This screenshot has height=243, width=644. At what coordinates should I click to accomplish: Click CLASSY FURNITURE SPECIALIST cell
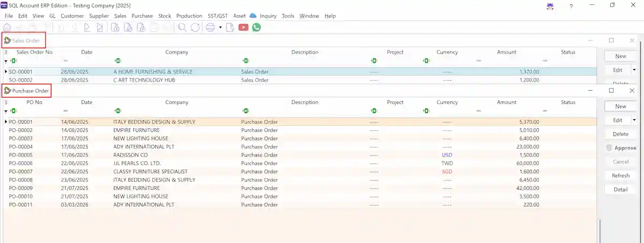[150, 172]
